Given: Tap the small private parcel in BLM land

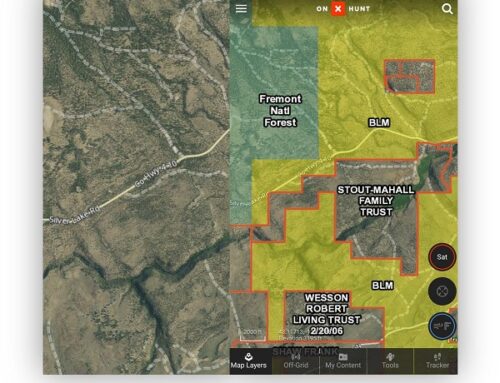Looking at the screenshot, I should 409,76.
